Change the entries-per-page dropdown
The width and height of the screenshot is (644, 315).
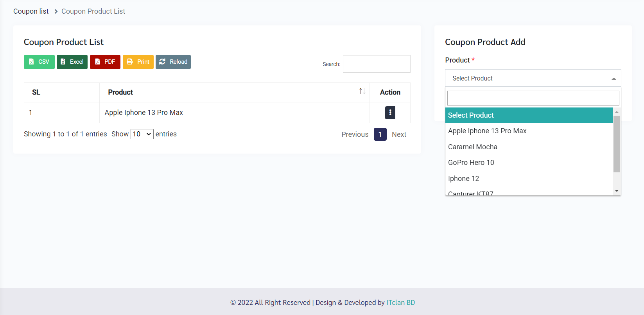tap(142, 134)
